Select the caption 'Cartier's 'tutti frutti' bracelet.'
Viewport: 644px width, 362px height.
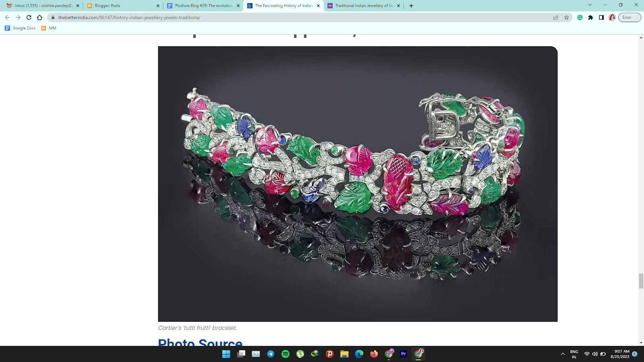point(197,328)
